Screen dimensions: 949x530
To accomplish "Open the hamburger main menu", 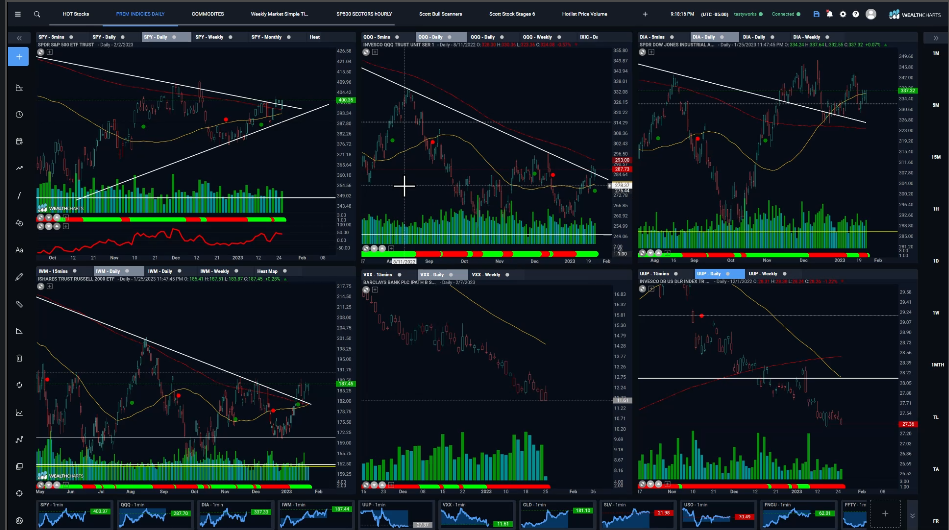I will click(18, 14).
